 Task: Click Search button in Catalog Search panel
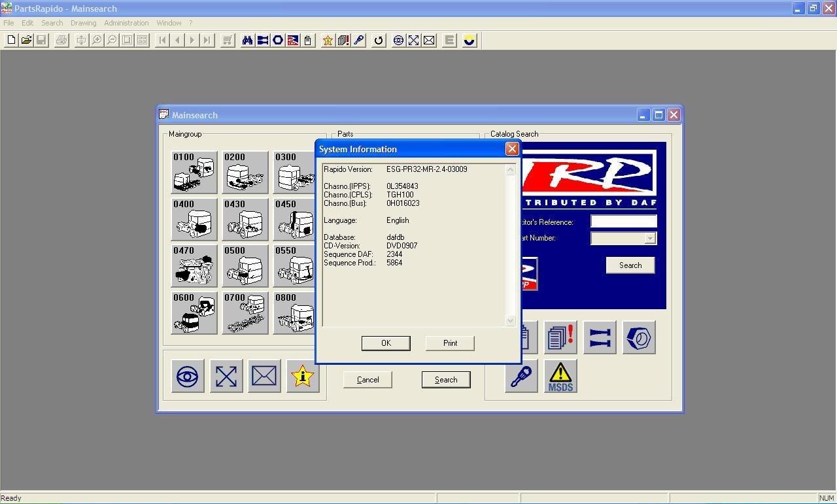[x=630, y=265]
